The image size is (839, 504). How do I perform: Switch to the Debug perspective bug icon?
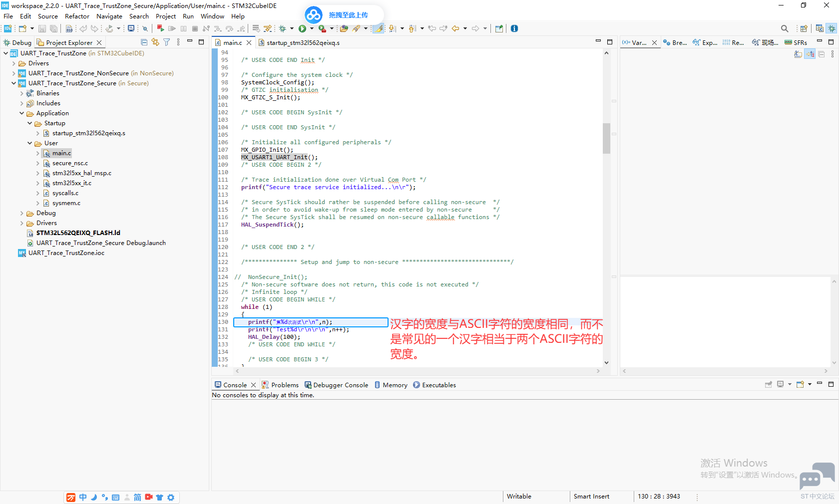tap(832, 28)
